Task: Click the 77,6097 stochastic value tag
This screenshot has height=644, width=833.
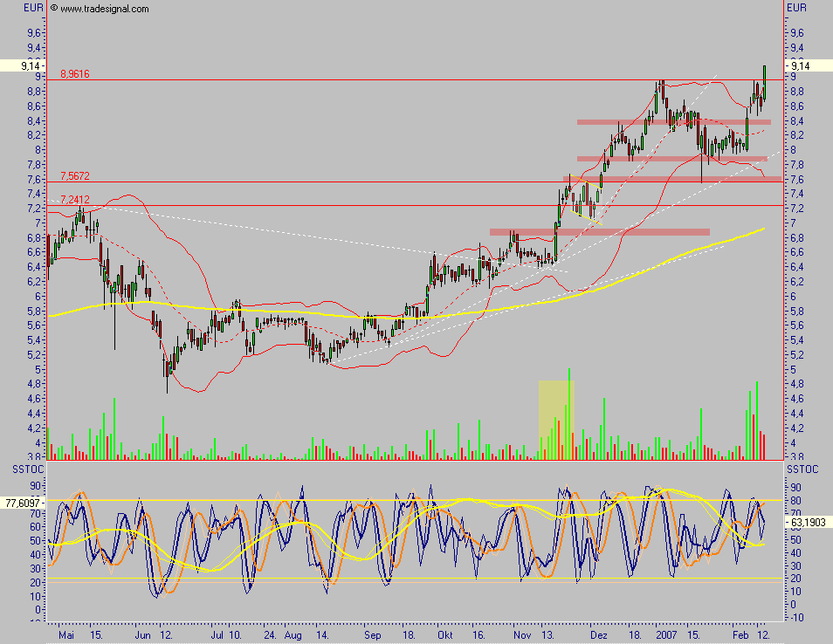Action: (x=23, y=503)
